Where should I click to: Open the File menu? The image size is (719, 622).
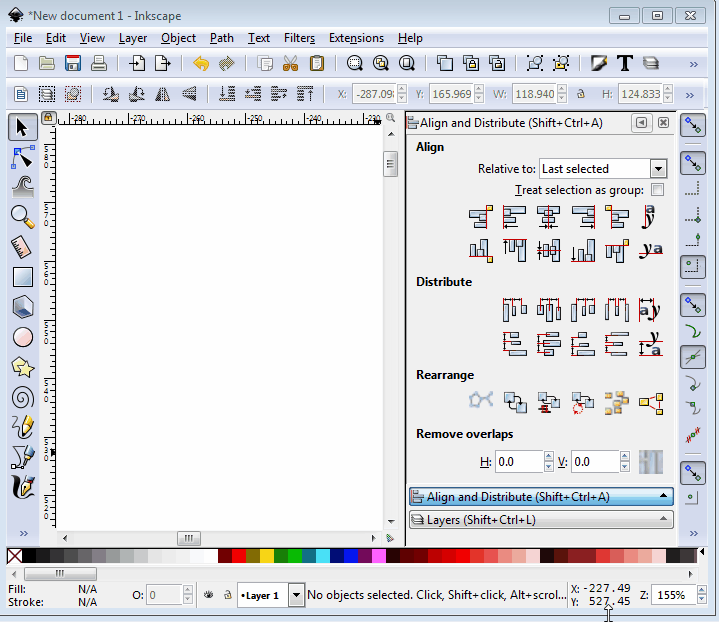23,38
